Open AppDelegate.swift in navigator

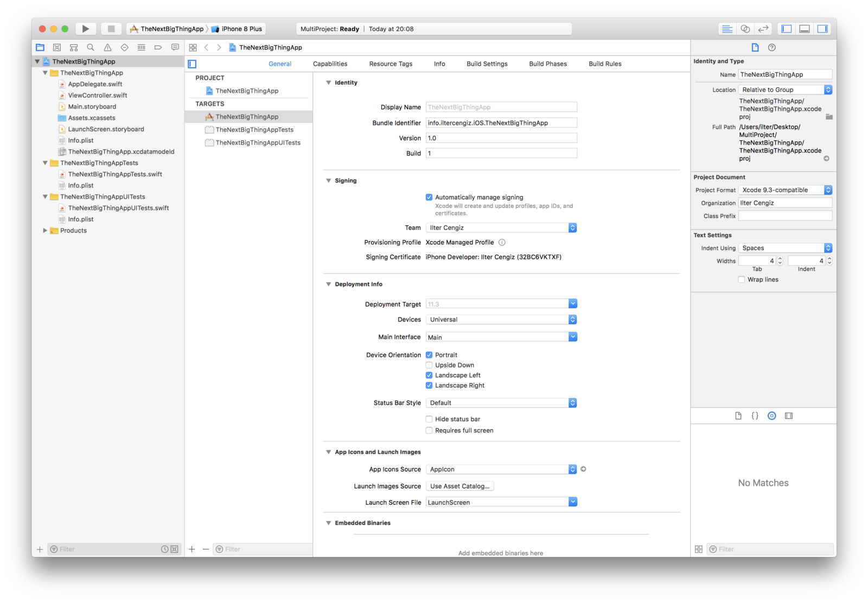(x=95, y=84)
